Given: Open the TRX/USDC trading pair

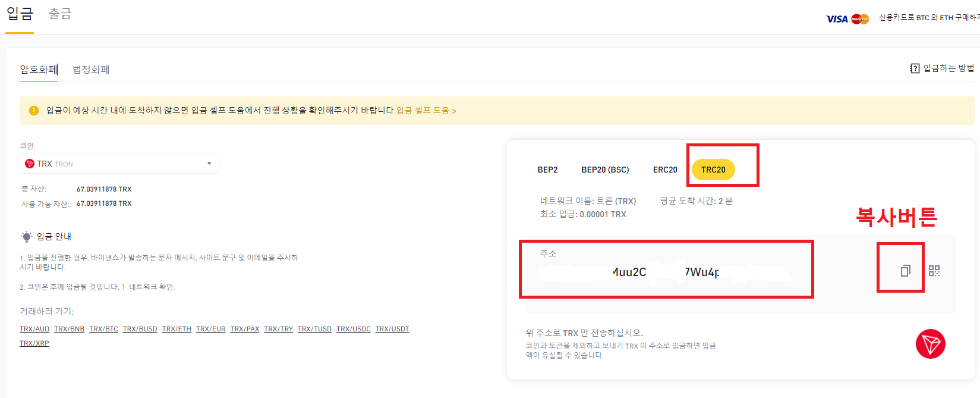Looking at the screenshot, I should (x=354, y=329).
